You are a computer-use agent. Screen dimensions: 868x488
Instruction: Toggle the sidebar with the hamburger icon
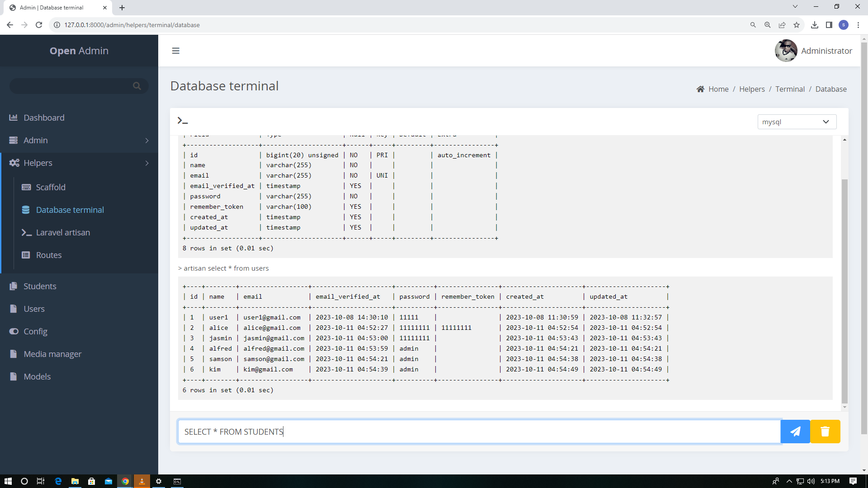click(175, 51)
